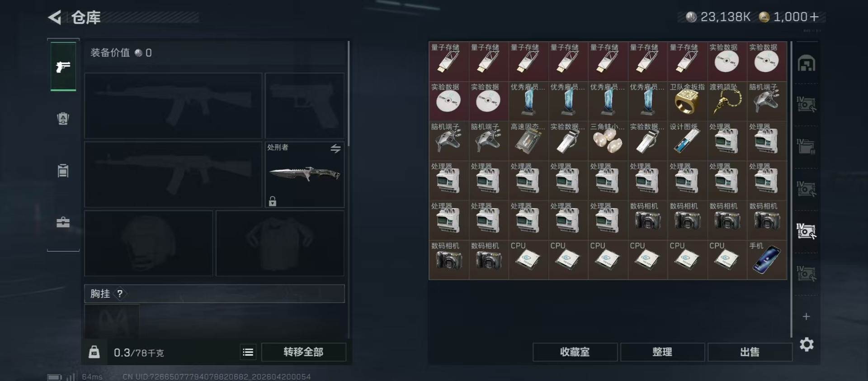Add a new storage box with plus icon
The image size is (868, 381).
click(x=806, y=316)
